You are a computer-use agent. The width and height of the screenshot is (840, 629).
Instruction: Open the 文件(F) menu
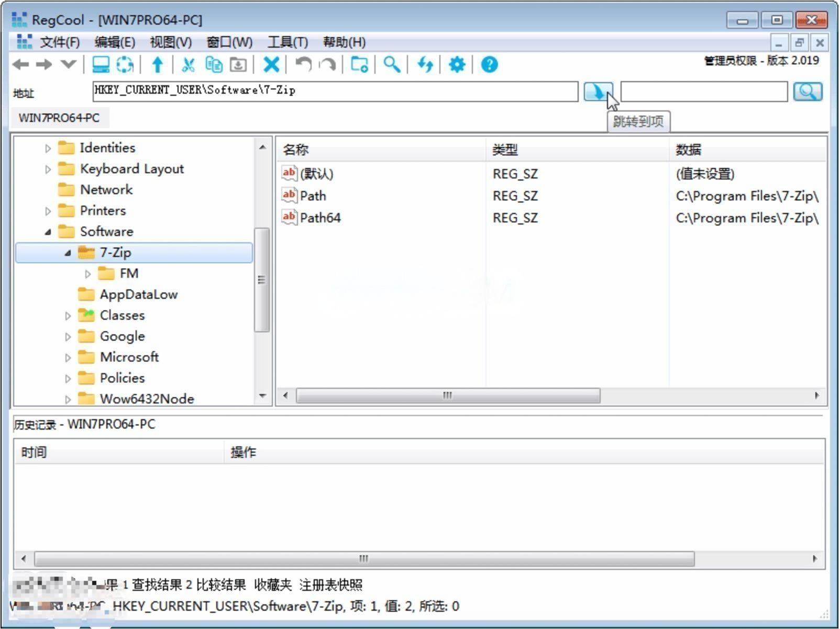(x=60, y=42)
